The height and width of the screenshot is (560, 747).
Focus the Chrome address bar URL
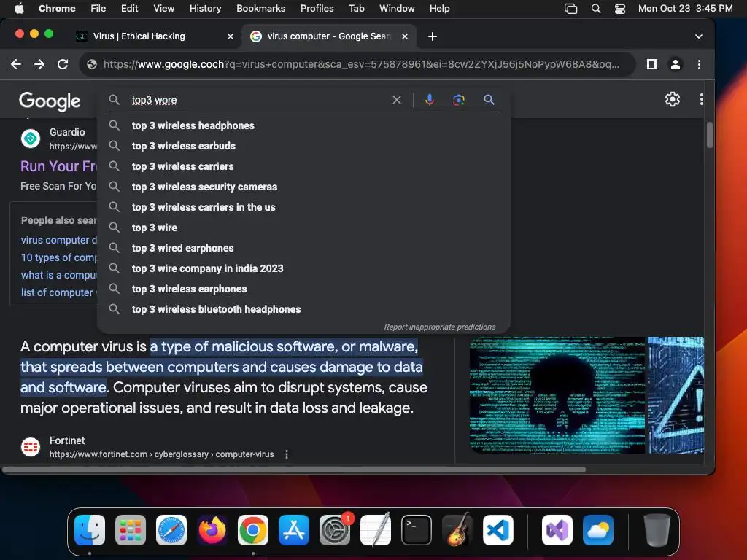coord(361,64)
